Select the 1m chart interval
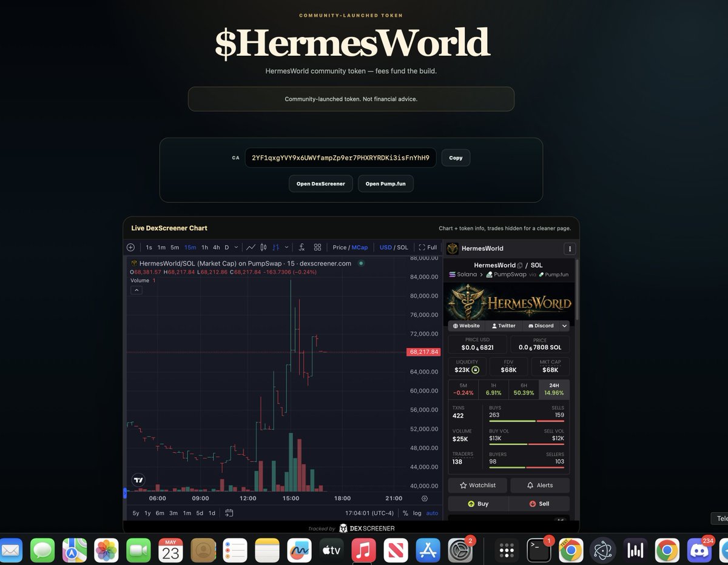728x565 pixels. click(x=161, y=247)
